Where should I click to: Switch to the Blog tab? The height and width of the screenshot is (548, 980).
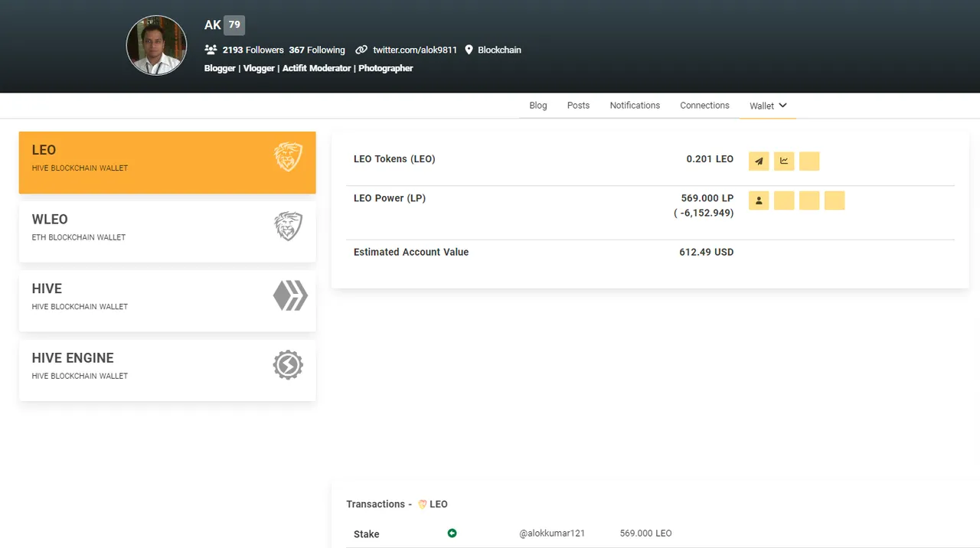[x=538, y=106]
